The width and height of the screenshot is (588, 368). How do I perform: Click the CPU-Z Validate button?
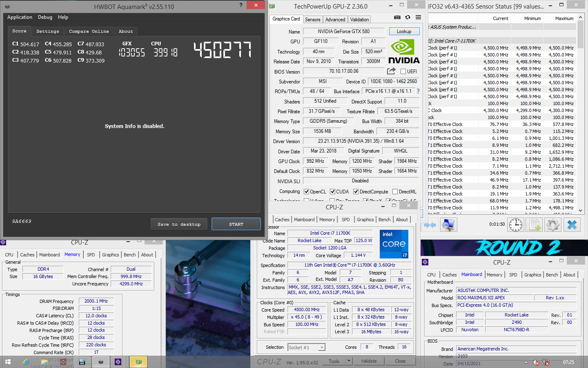[x=369, y=361]
